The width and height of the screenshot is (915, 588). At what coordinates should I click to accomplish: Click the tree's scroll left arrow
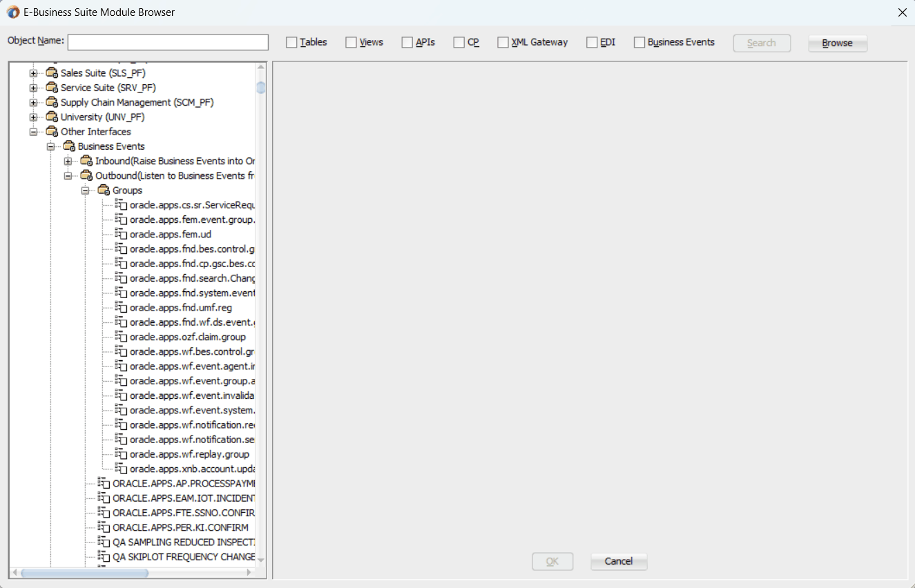(x=15, y=573)
